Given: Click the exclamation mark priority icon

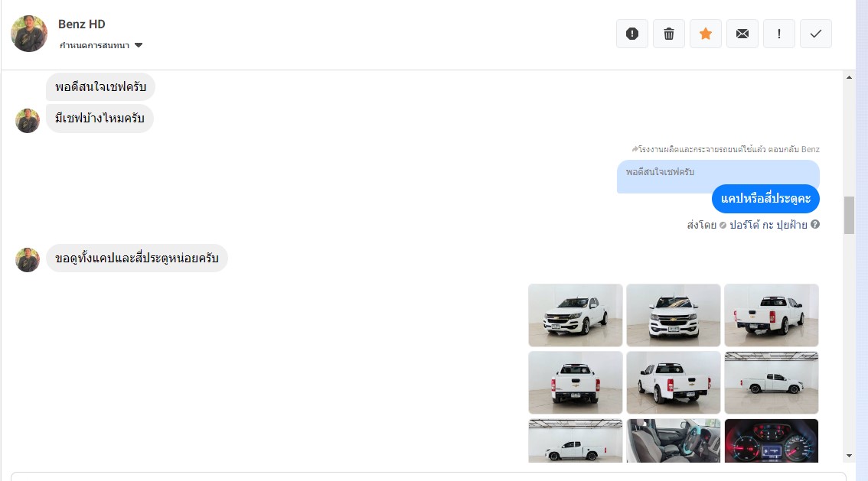Looking at the screenshot, I should click(779, 34).
